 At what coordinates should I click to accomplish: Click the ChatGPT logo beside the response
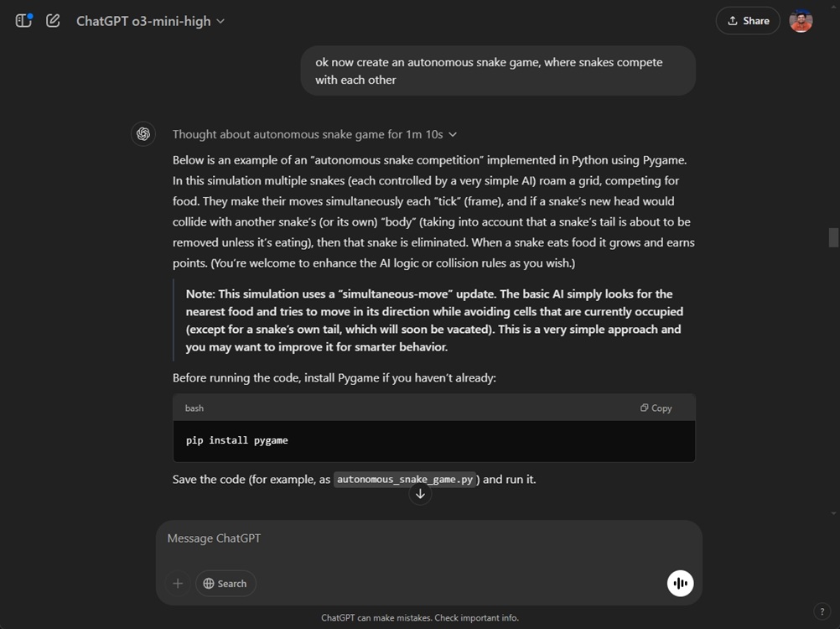click(143, 134)
